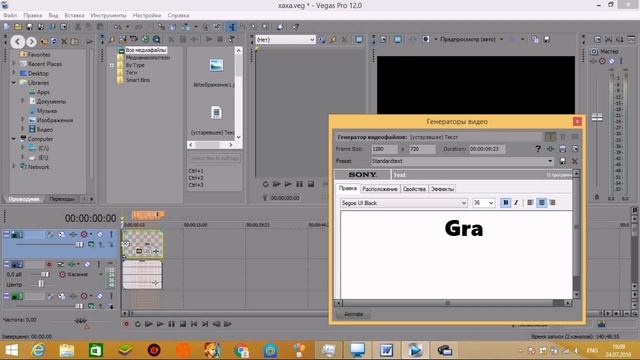Select the Smart Bins folder
The image size is (640, 360).
[x=138, y=80]
